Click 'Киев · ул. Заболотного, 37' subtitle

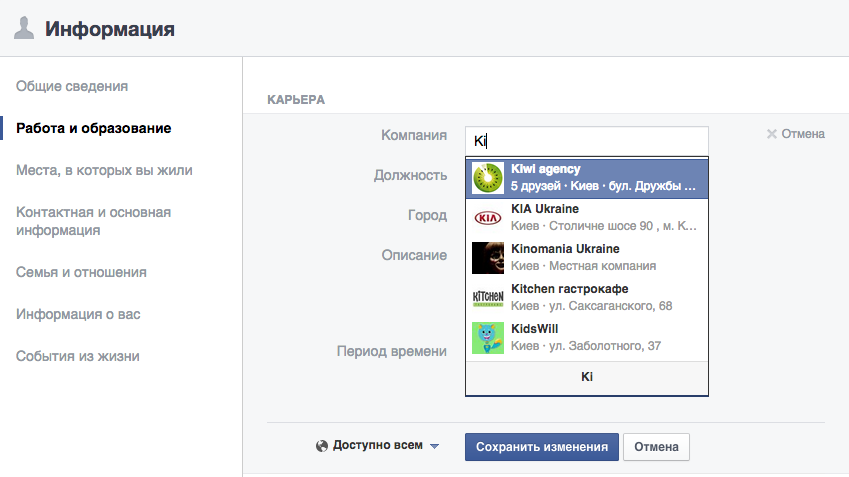tap(586, 346)
